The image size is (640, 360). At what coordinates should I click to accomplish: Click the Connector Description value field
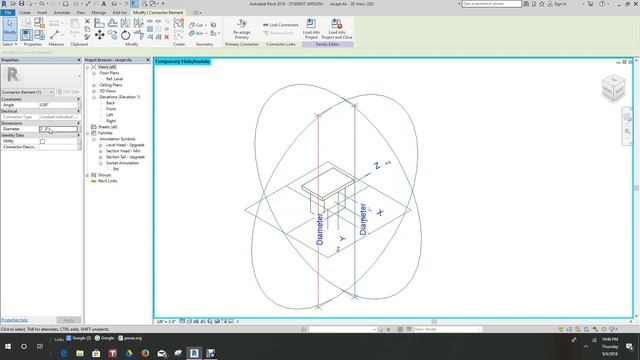[58, 147]
